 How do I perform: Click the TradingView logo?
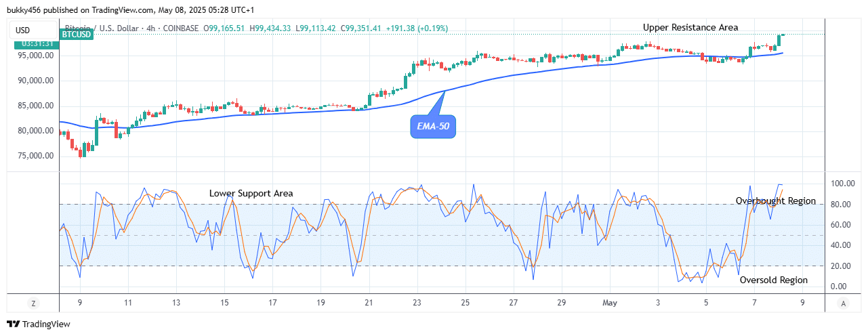point(39,324)
